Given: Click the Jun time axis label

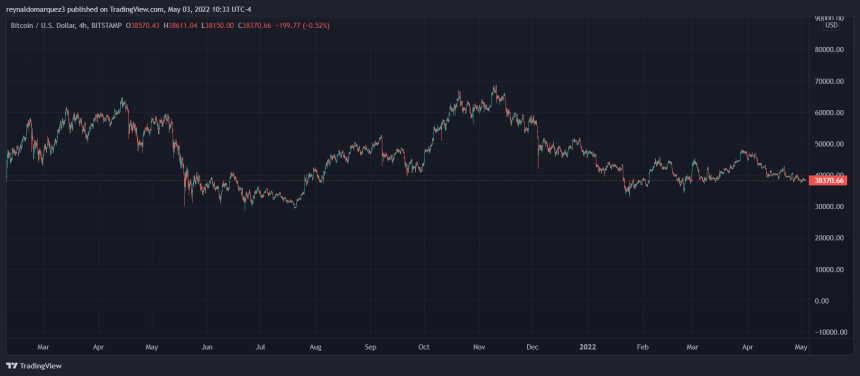Looking at the screenshot, I should 207,347.
